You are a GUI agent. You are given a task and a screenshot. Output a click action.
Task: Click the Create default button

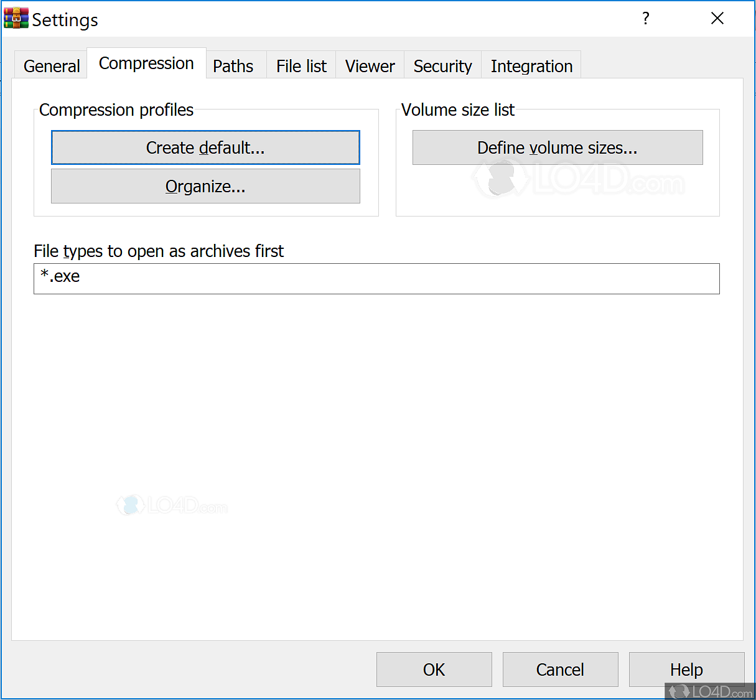click(x=205, y=147)
